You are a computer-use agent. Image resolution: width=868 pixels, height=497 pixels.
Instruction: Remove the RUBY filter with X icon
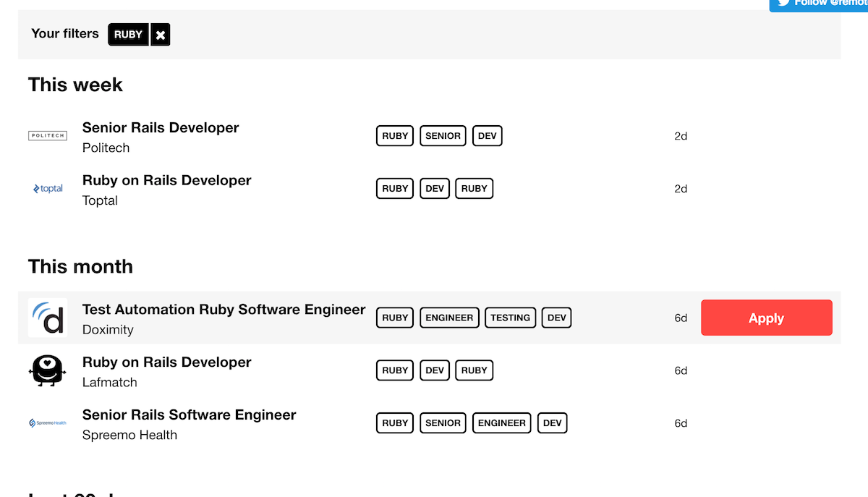coord(161,35)
